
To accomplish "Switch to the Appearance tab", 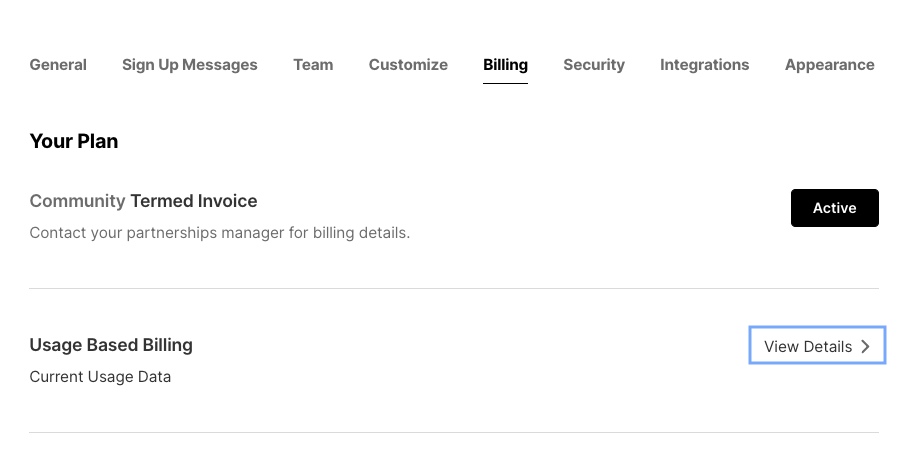I will click(829, 65).
